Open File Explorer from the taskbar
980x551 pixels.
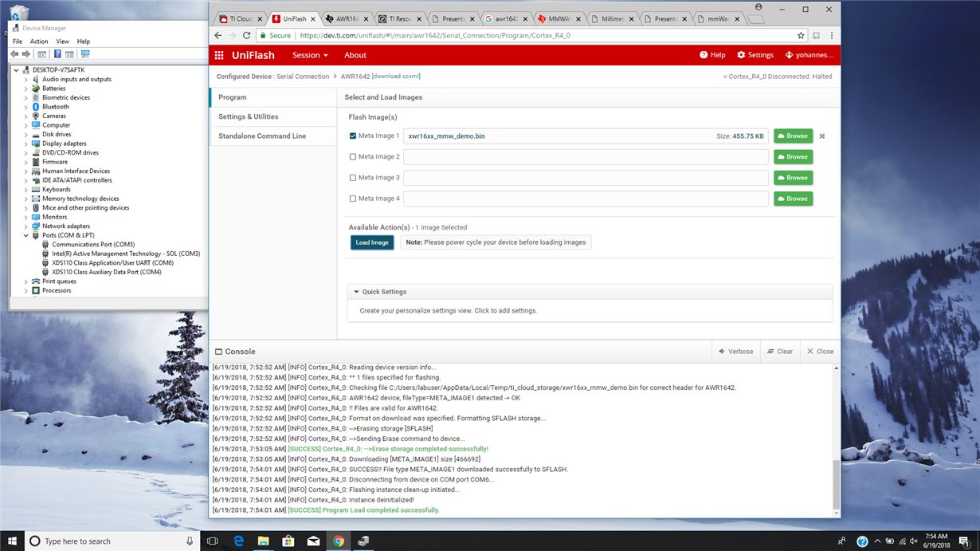(x=263, y=541)
